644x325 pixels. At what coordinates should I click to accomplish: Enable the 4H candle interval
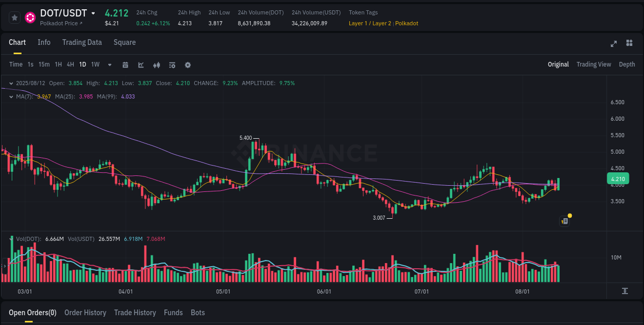point(70,64)
